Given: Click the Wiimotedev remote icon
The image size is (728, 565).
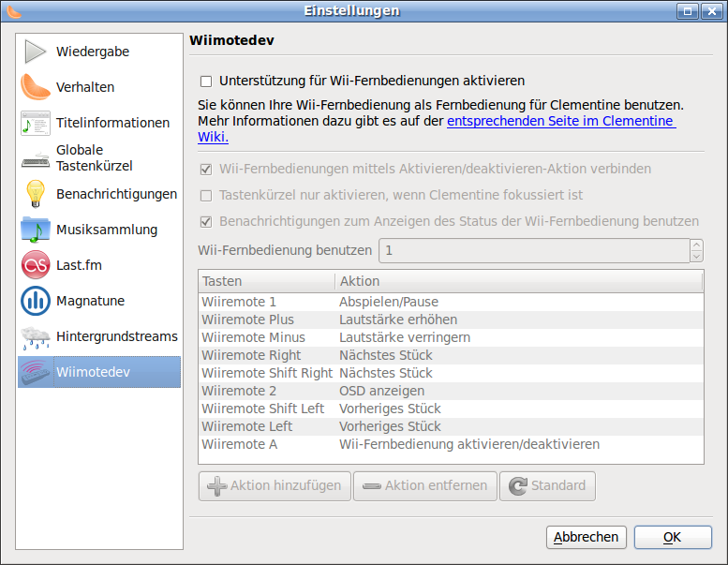Looking at the screenshot, I should [x=36, y=372].
